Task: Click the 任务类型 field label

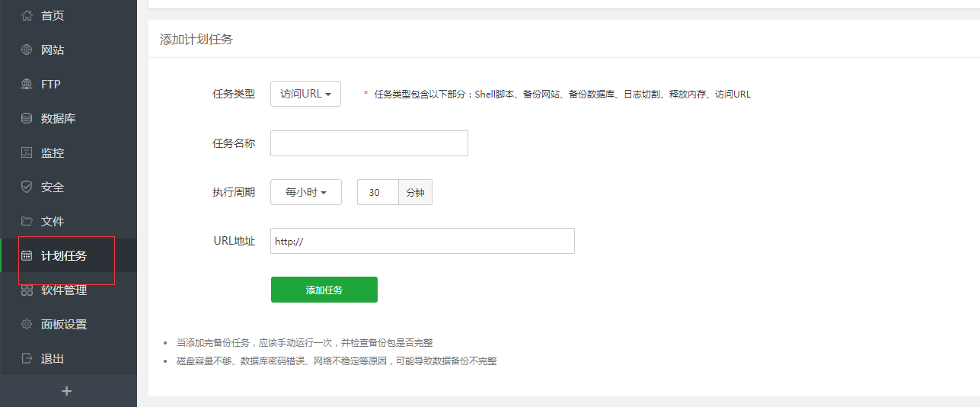Action: click(x=234, y=94)
